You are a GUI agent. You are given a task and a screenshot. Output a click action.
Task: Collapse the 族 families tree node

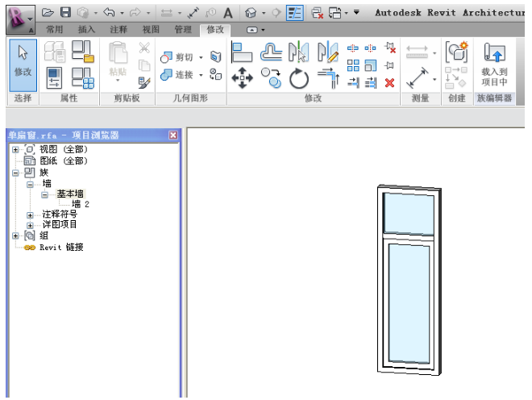[15, 173]
